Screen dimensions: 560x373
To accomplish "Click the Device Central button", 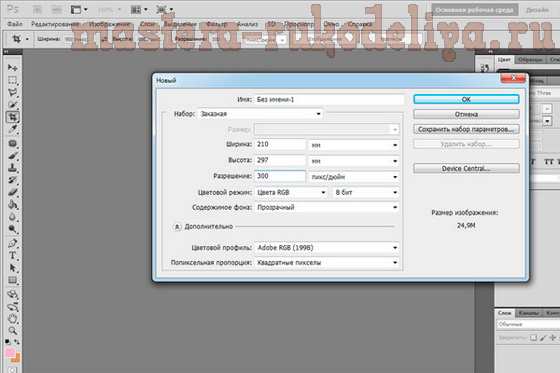I will (466, 168).
